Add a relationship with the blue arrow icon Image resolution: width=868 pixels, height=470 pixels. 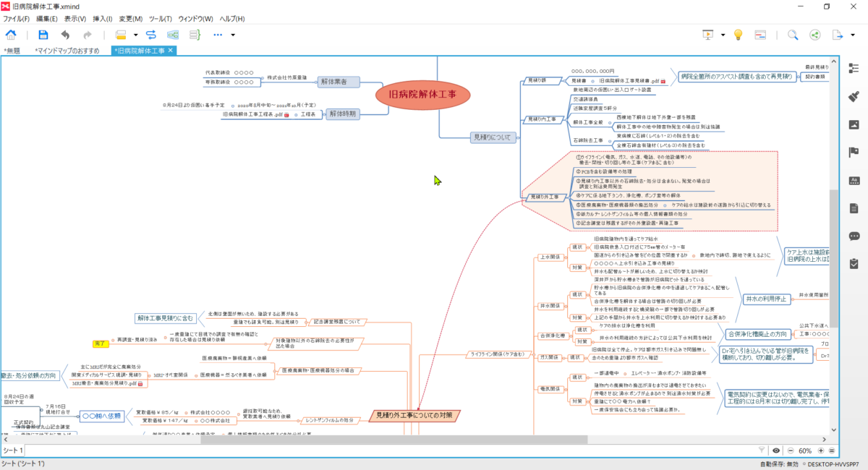click(152, 35)
